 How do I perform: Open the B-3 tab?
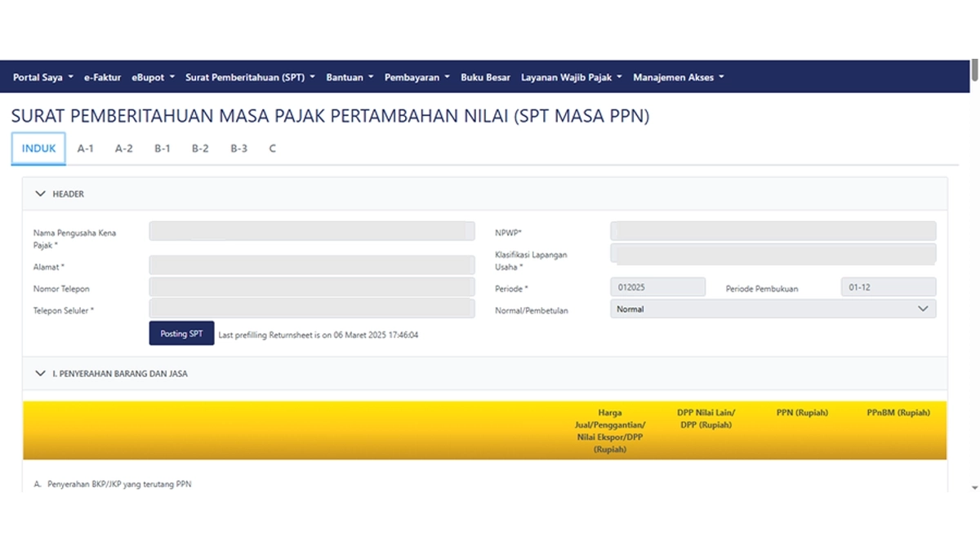click(238, 149)
